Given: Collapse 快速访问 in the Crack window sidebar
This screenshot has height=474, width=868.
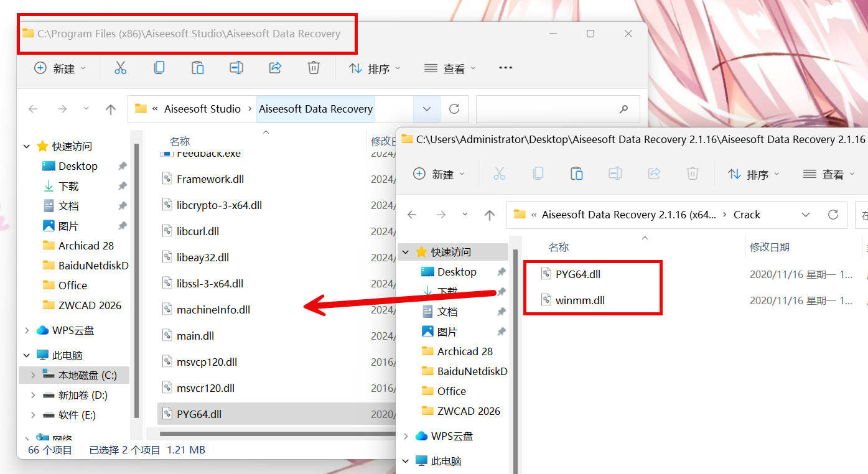Looking at the screenshot, I should (406, 252).
